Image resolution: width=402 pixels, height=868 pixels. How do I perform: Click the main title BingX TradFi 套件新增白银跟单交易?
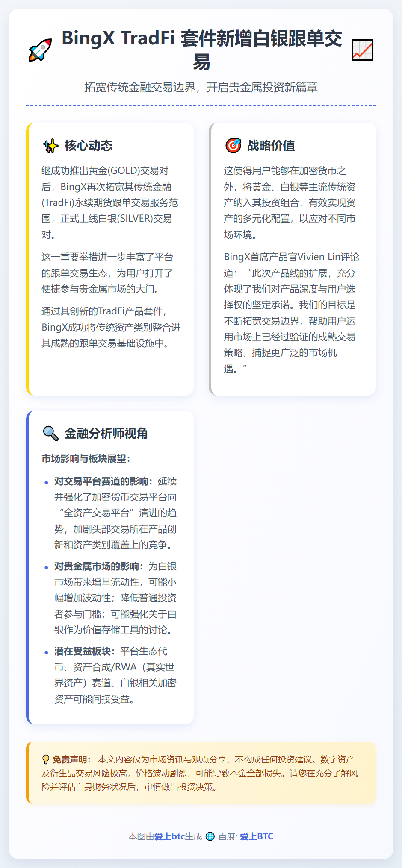click(x=201, y=50)
